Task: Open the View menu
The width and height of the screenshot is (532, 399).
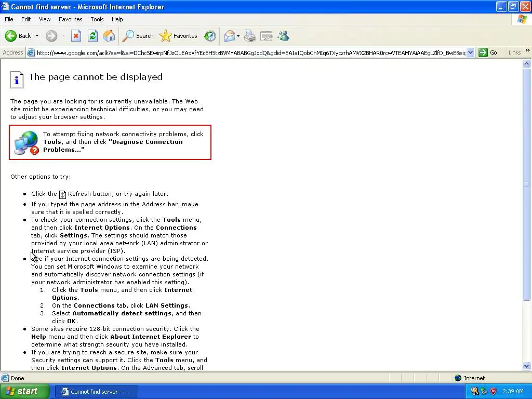Action: [x=45, y=19]
